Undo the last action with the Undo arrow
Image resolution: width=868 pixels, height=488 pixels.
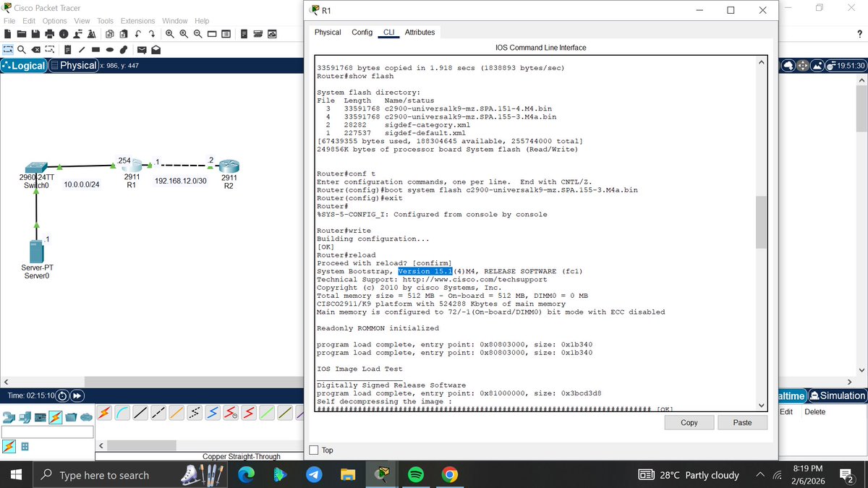[137, 34]
